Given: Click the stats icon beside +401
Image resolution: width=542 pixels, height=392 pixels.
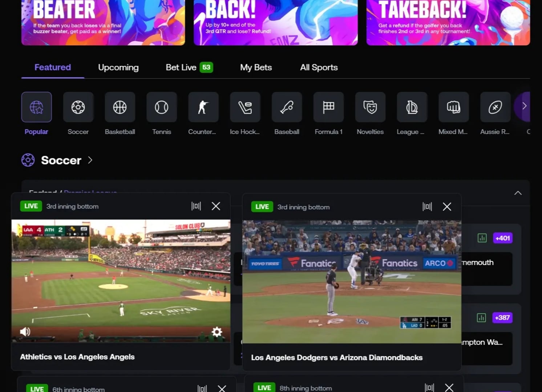Looking at the screenshot, I should 482,238.
